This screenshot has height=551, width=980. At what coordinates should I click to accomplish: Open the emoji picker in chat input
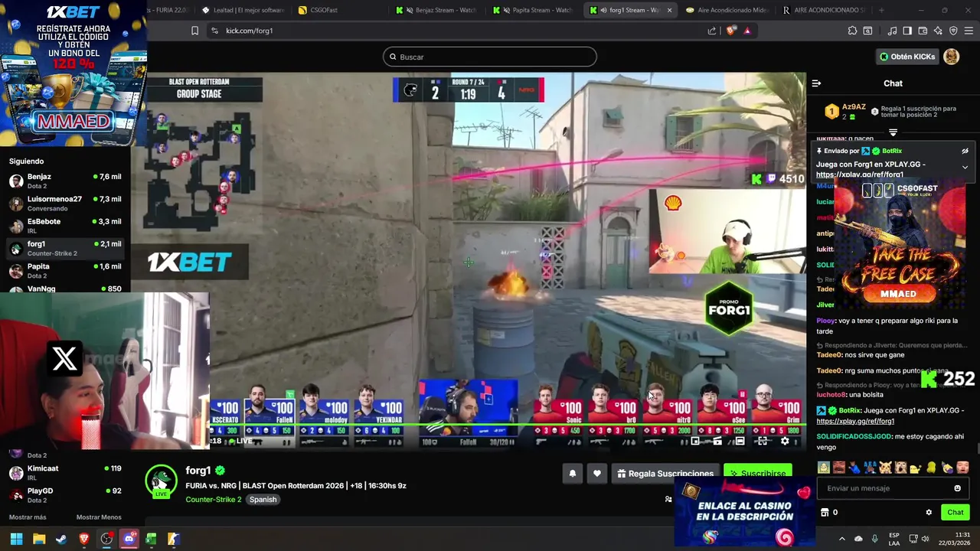coord(957,488)
